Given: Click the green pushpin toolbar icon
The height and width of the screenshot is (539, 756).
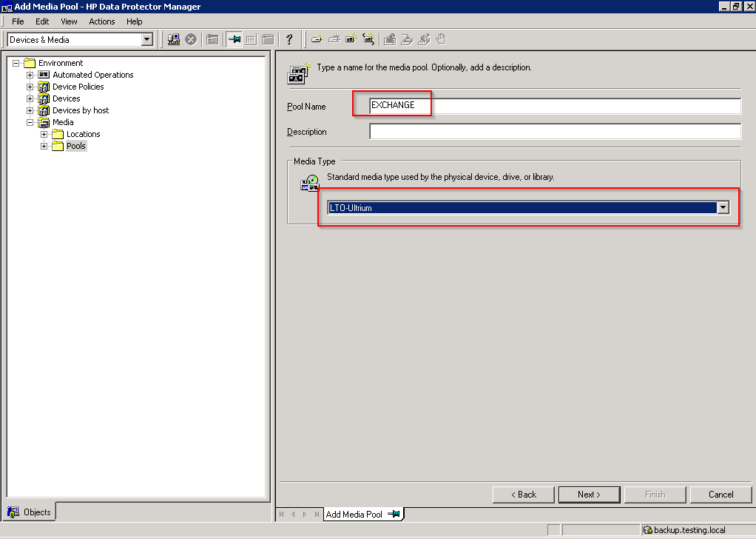Looking at the screenshot, I should (x=234, y=39).
